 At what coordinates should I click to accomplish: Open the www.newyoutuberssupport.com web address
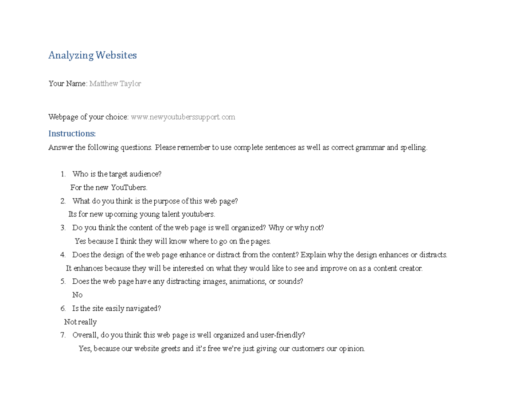click(183, 117)
